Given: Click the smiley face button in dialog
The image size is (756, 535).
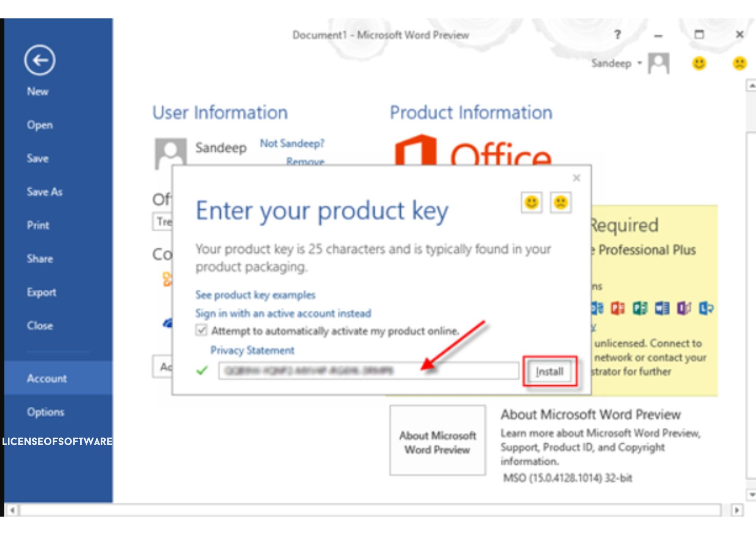Looking at the screenshot, I should (532, 202).
